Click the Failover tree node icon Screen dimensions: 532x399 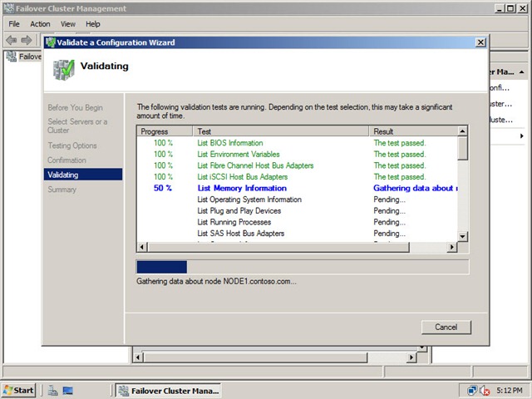pos(11,57)
